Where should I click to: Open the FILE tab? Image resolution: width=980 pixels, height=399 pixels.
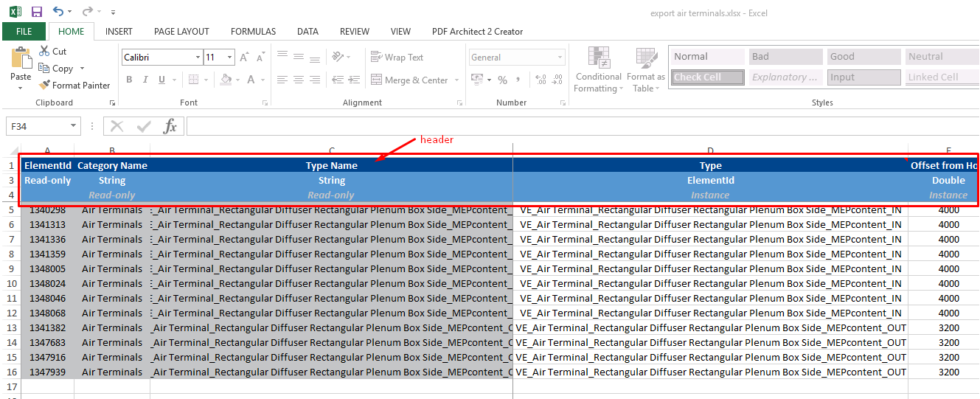[x=24, y=32]
